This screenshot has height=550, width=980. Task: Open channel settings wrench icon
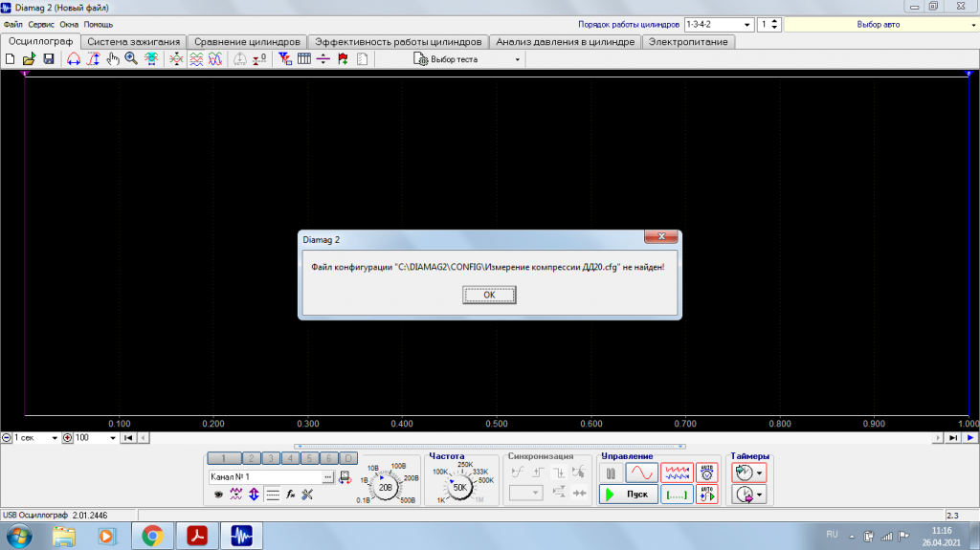307,495
